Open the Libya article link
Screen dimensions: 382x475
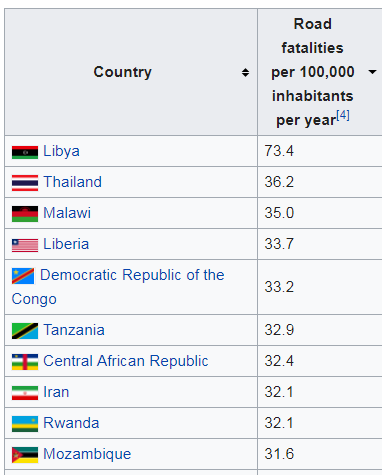tap(61, 151)
